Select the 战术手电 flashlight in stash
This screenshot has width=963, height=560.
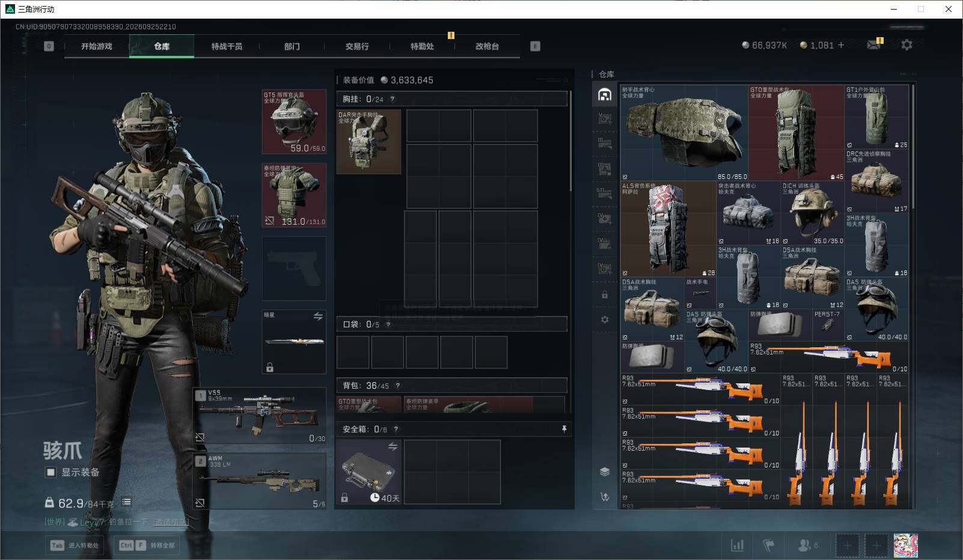700,293
